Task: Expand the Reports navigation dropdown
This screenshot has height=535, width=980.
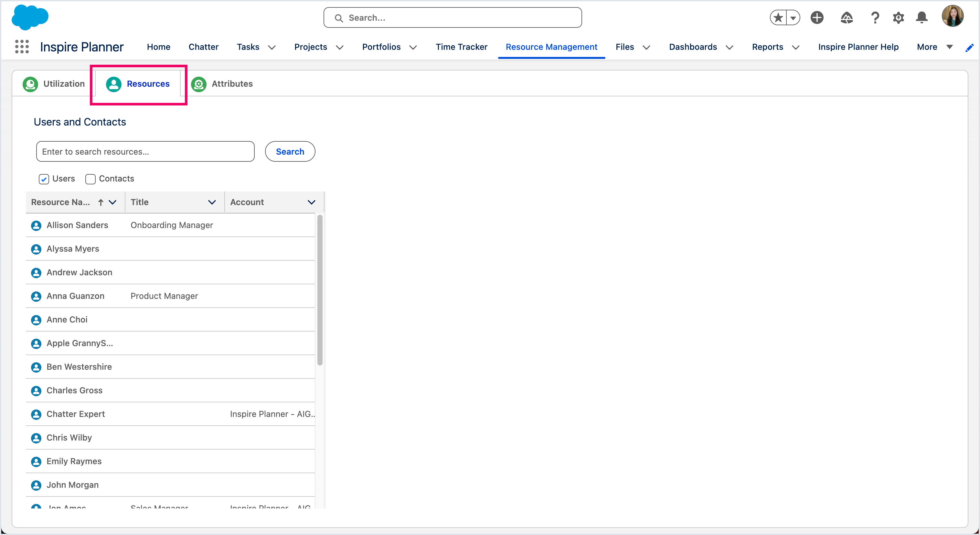Action: pos(795,47)
